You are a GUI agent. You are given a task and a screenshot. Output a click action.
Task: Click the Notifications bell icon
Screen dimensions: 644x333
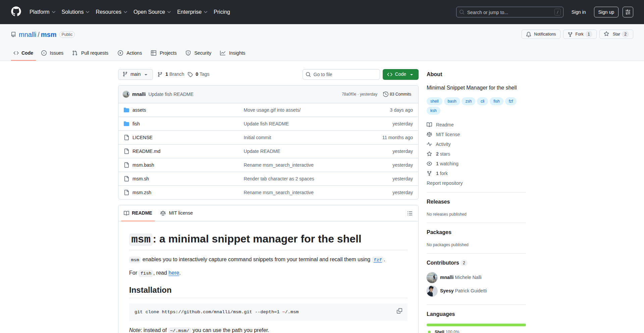pos(529,34)
